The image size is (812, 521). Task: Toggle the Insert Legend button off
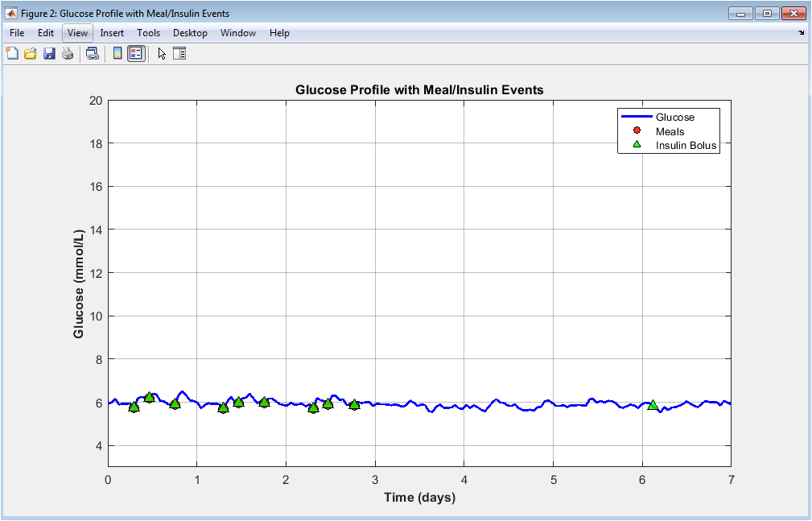(x=136, y=54)
